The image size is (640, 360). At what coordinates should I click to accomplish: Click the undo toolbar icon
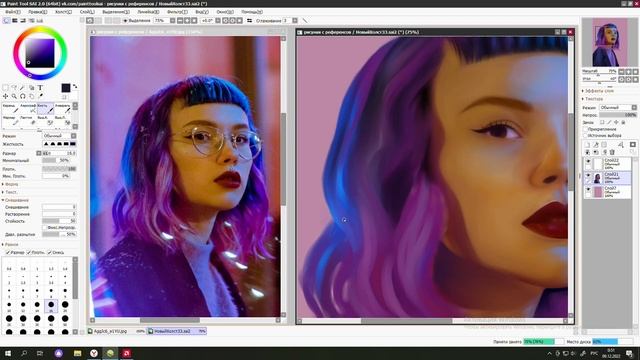tap(90, 20)
